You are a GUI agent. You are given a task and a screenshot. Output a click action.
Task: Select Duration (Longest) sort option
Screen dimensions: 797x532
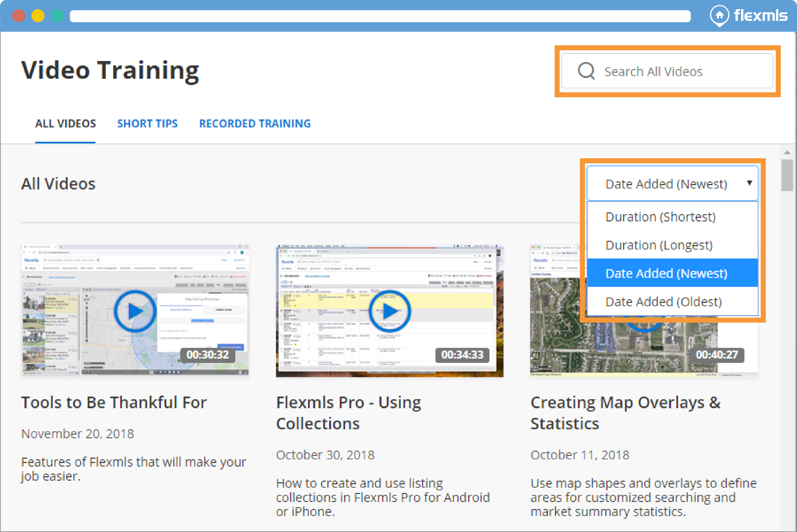pos(659,245)
